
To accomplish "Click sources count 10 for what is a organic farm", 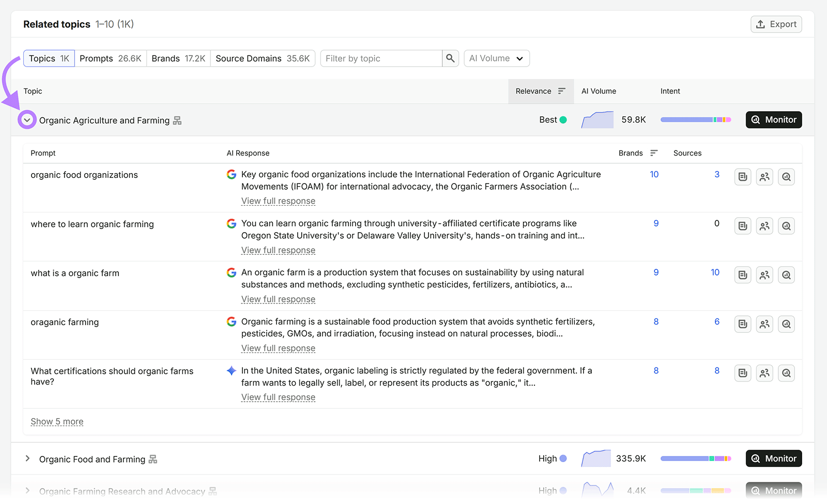I will coord(715,272).
